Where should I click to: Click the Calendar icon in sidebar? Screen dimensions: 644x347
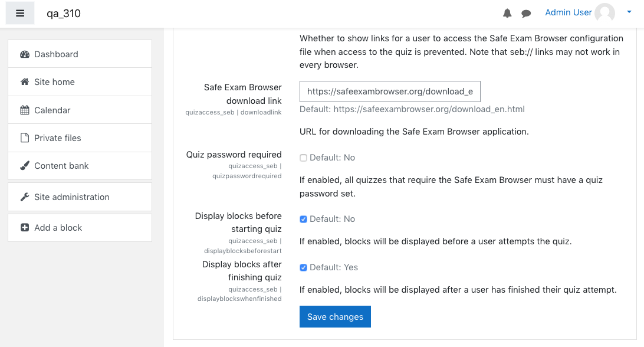(25, 110)
